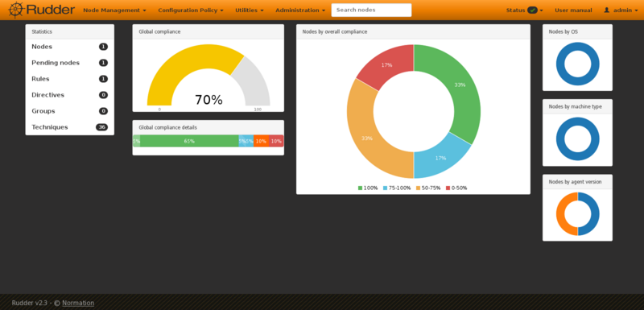Open the Administration menu
The width and height of the screenshot is (644, 310).
(x=300, y=10)
